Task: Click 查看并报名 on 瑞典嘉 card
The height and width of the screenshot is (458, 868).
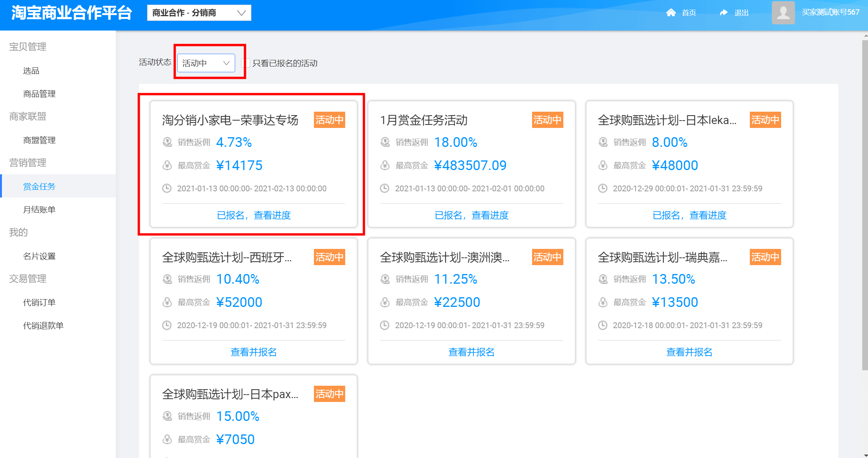Action: 689,352
